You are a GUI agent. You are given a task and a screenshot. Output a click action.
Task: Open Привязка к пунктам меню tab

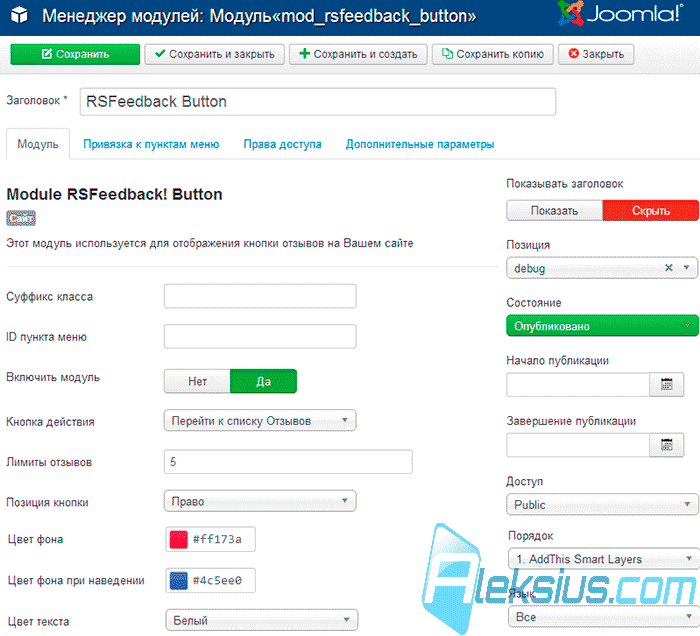(151, 144)
